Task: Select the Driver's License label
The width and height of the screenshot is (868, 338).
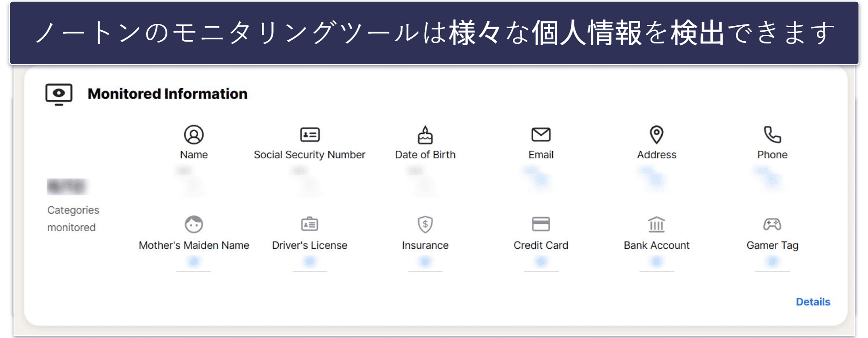Action: coord(310,245)
